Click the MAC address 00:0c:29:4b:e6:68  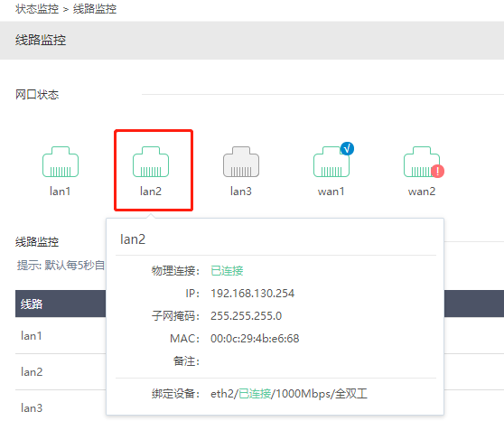[255, 339]
